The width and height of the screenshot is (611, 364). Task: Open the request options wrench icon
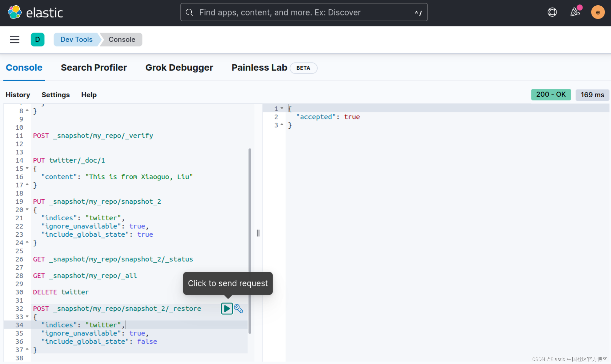coord(238,309)
